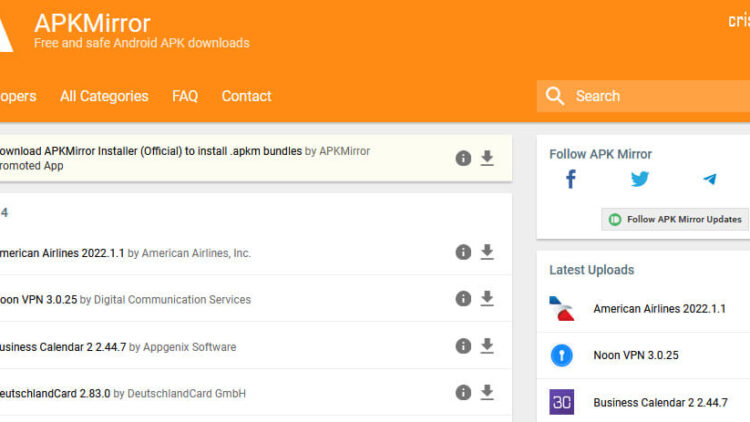
Task: Download American Airlines 2022.1.1 APK
Action: (x=487, y=252)
